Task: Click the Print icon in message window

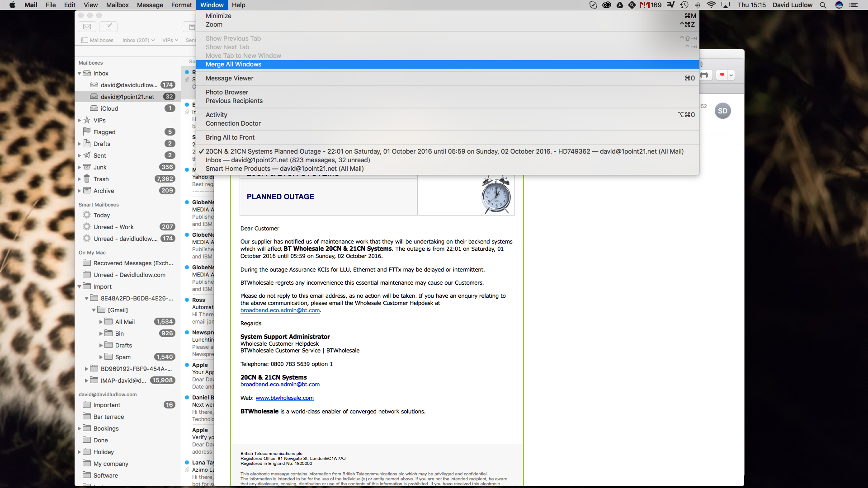Action: [x=704, y=75]
